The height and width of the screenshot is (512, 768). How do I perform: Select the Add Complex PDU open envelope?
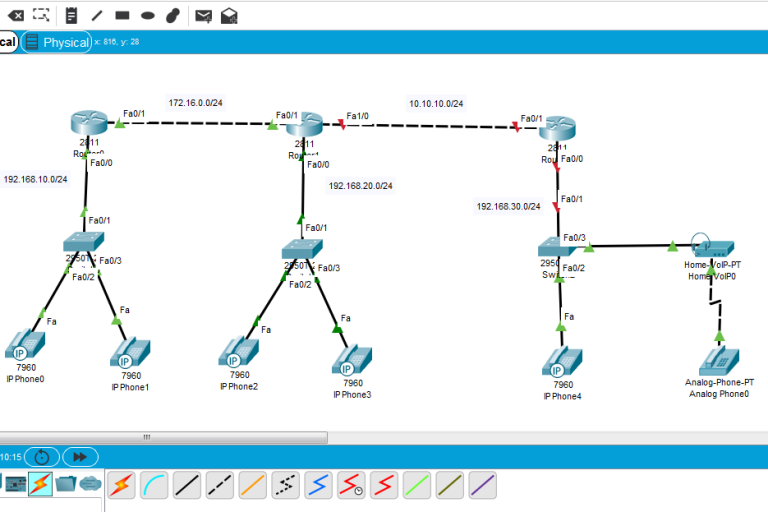(229, 15)
